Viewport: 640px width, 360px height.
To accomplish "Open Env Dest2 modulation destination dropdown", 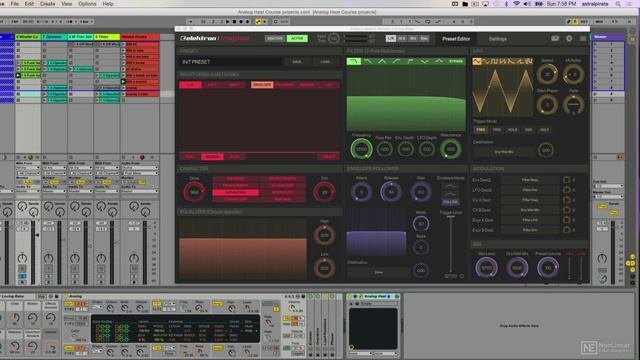I will [x=530, y=180].
